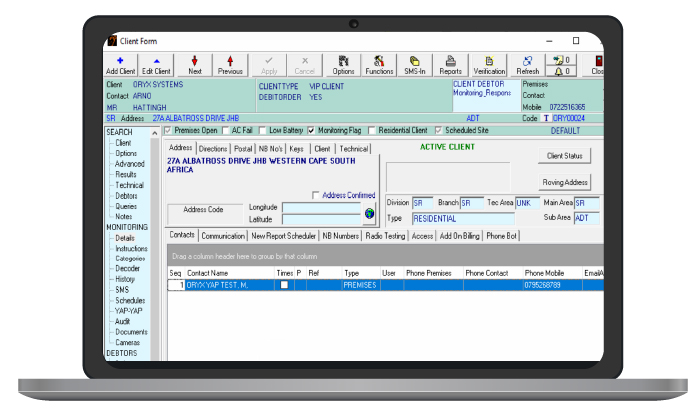
Task: Switch to the Radio Testing tab
Action: [x=385, y=236]
